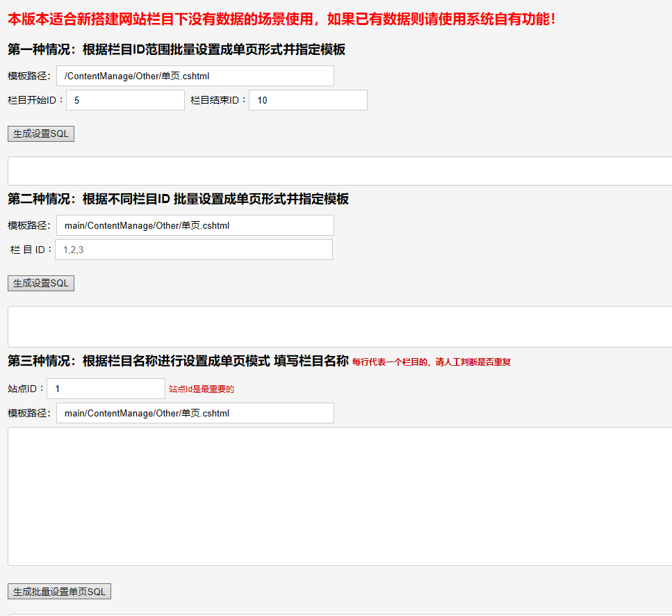The width and height of the screenshot is (672, 616).
Task: Select template path field in second section
Action: [x=195, y=225]
